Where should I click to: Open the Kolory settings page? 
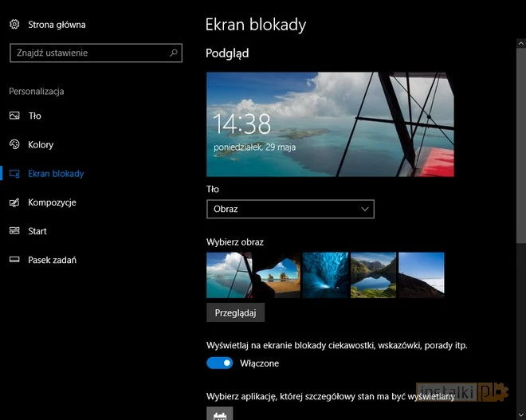(x=41, y=145)
